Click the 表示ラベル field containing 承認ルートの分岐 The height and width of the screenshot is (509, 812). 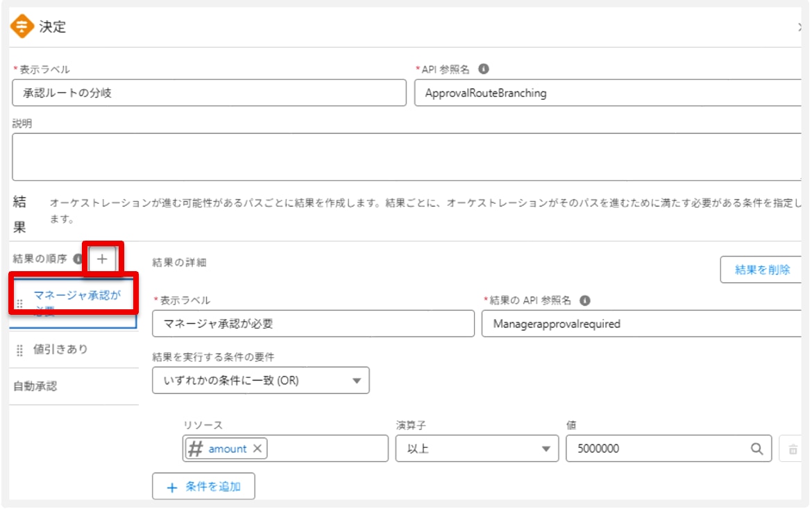(x=209, y=93)
